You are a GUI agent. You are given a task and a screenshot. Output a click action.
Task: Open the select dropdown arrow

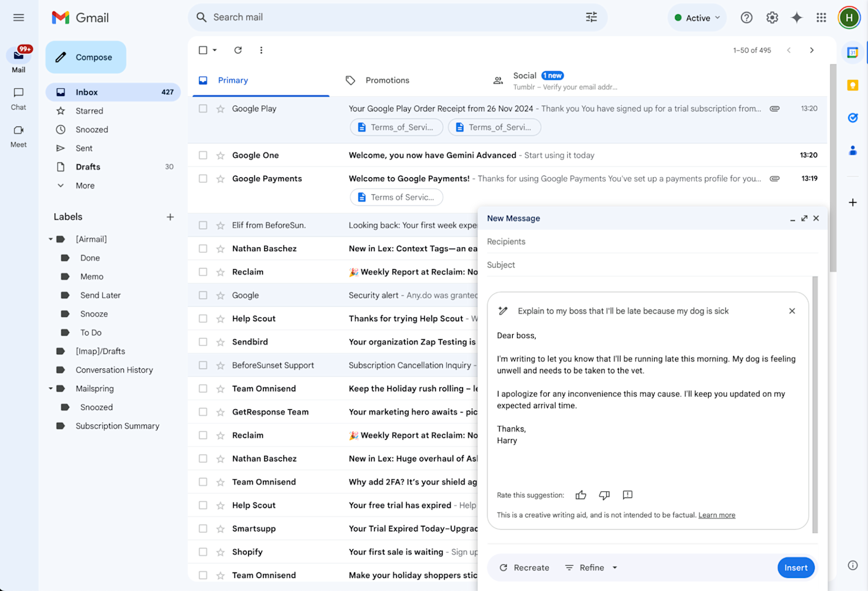coord(215,50)
